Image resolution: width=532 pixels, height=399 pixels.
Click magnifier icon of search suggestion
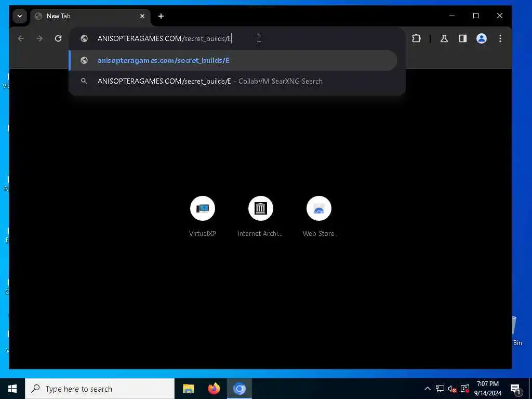pyautogui.click(x=84, y=82)
